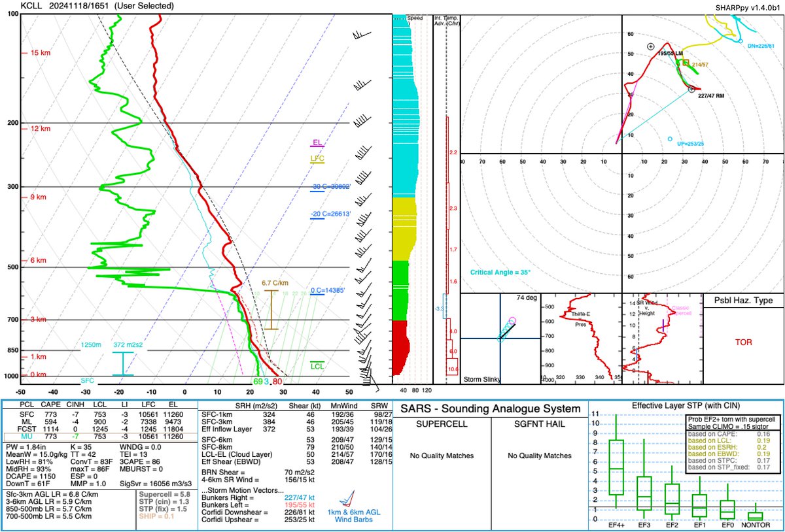This screenshot has height=532, width=785.
Task: Click the SUPERCELL column heading in SARS
Action: click(441, 425)
